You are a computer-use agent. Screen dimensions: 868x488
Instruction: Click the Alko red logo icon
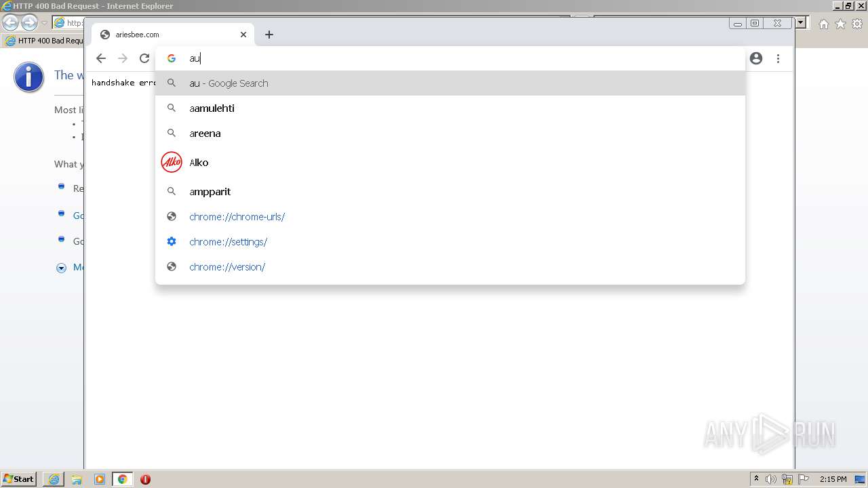pos(172,163)
